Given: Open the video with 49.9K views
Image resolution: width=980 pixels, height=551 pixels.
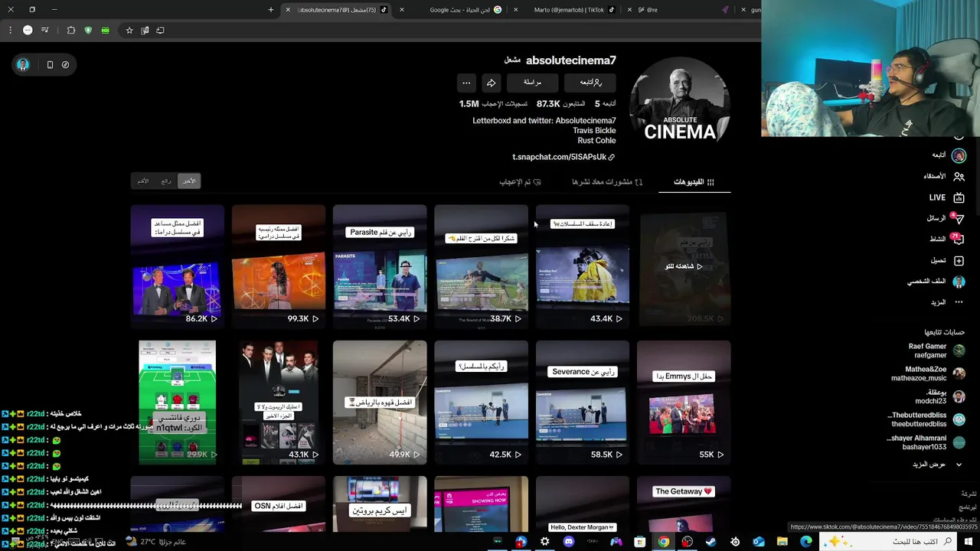Looking at the screenshot, I should (x=380, y=403).
